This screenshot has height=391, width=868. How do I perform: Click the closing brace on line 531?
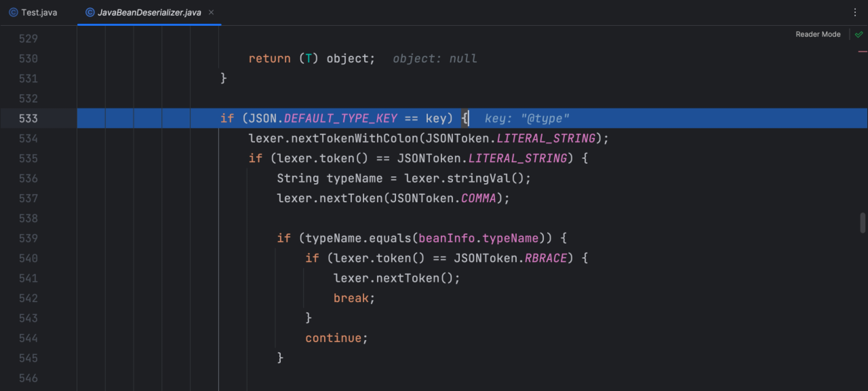223,79
